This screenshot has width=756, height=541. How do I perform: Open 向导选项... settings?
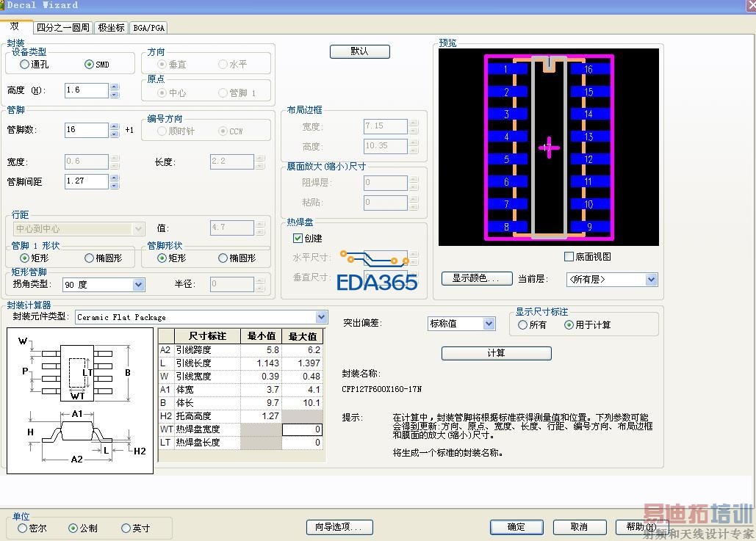click(339, 527)
